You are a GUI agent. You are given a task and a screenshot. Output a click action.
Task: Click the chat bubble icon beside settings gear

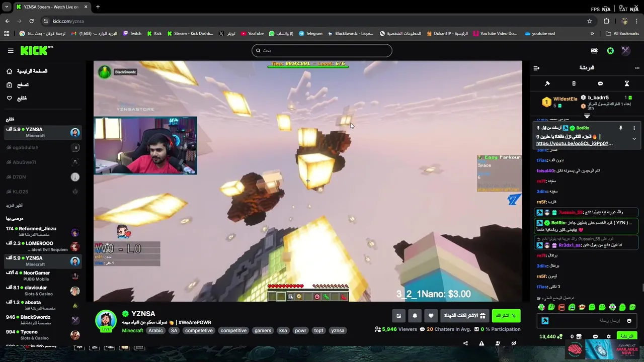coord(595,336)
